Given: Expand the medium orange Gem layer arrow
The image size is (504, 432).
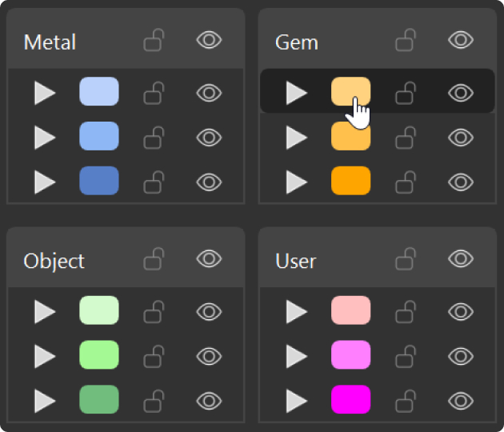Looking at the screenshot, I should coord(297,138).
